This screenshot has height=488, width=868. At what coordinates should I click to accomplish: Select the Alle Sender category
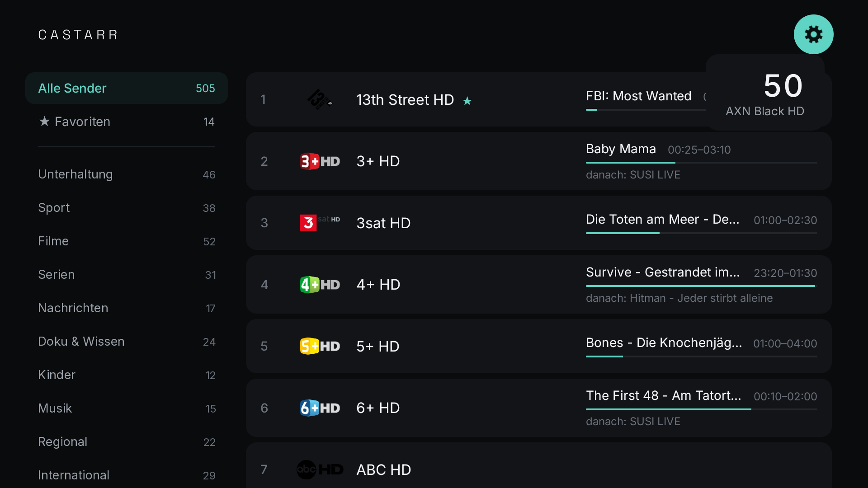pyautogui.click(x=127, y=88)
